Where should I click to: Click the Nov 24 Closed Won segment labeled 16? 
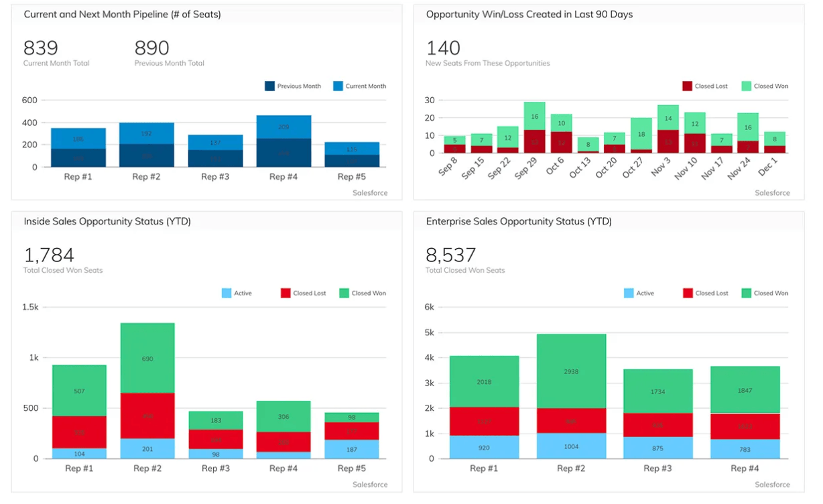point(748,127)
